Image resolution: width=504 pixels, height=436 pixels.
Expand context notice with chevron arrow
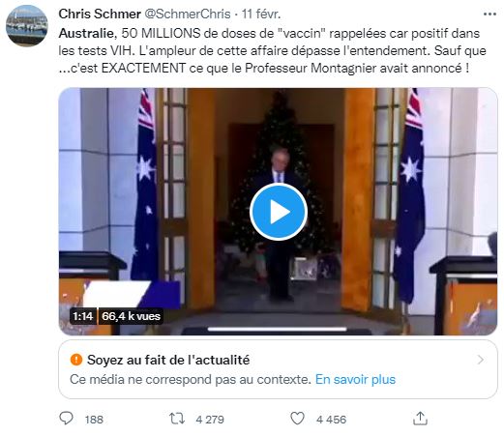pos(481,360)
